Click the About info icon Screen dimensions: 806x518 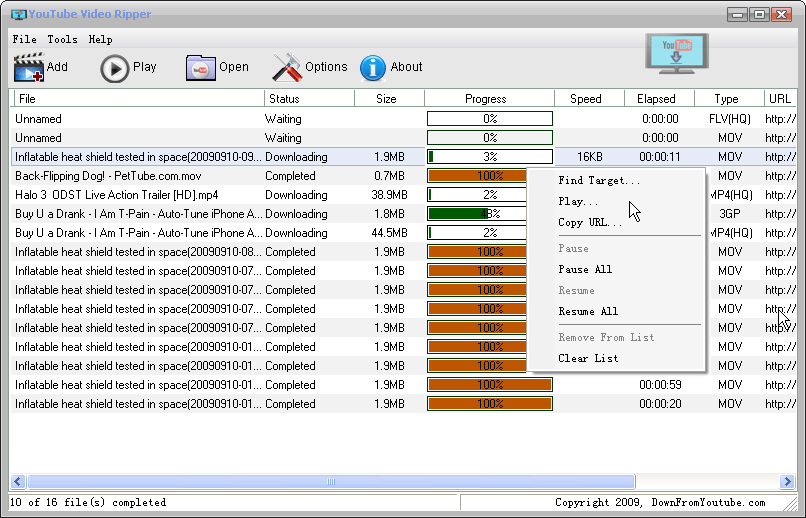pyautogui.click(x=373, y=68)
